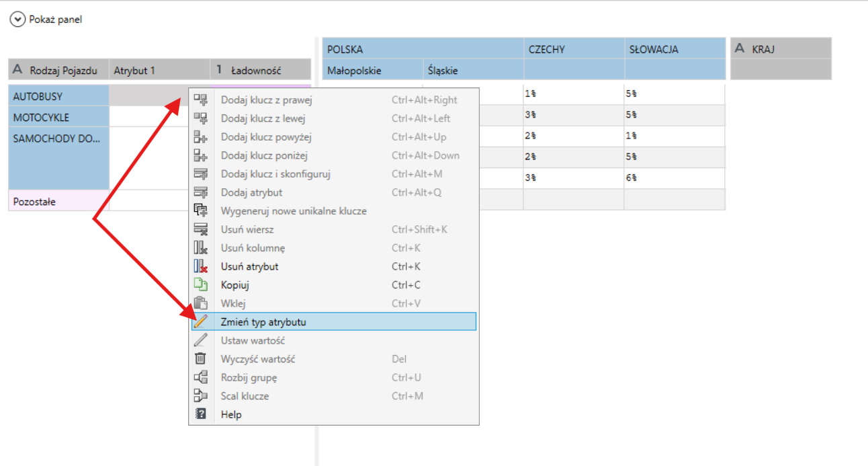868x466 pixels.
Task: Click the Wygeneruj nowe unikalne klucze icon
Action: point(200,211)
